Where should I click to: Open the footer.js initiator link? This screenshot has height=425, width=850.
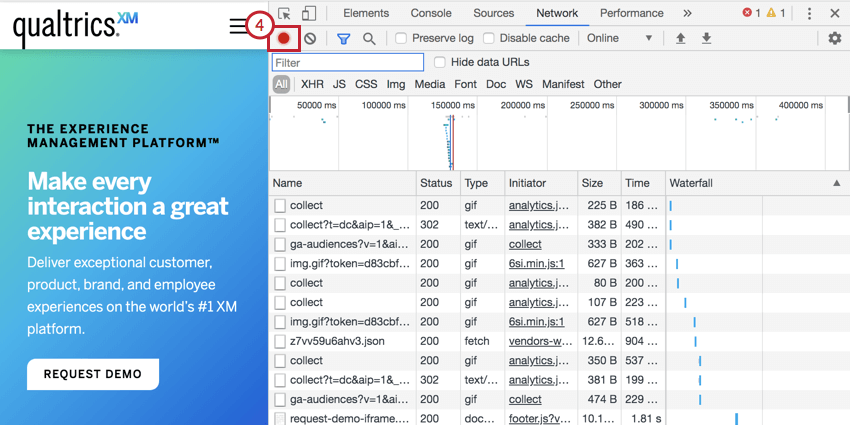point(540,419)
